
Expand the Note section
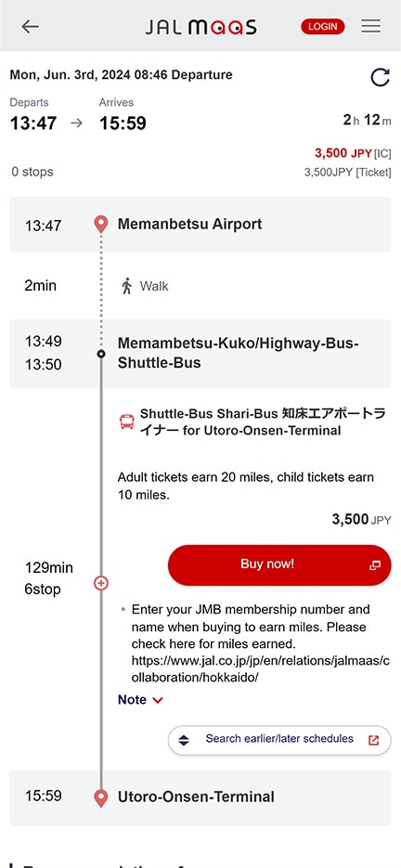[140, 700]
